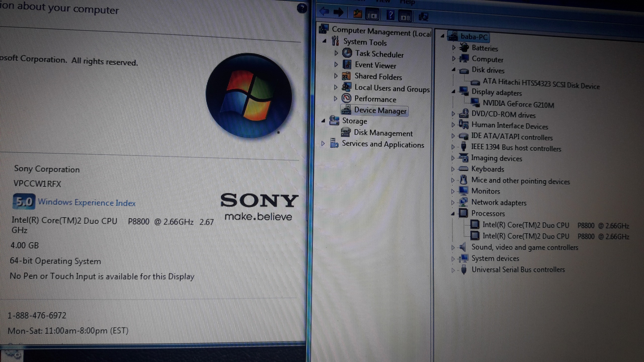Click the 64-bit Operating System text
Image resolution: width=644 pixels, height=362 pixels.
pos(55,261)
